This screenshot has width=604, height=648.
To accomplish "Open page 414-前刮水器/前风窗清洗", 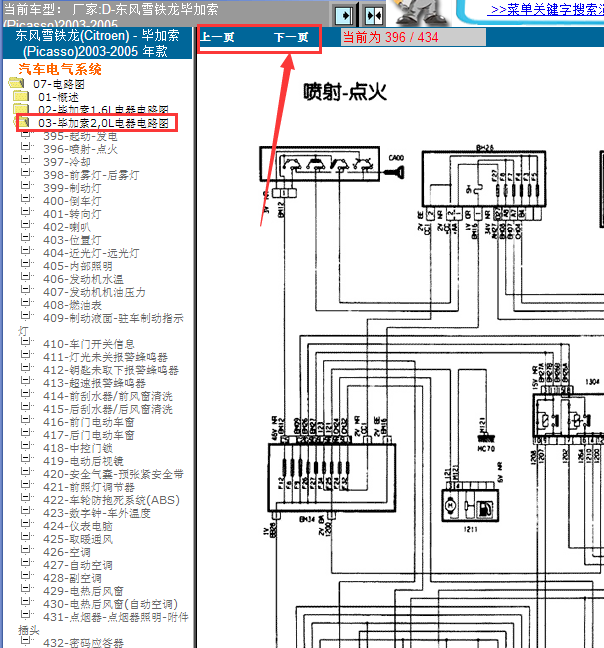I will [x=107, y=396].
